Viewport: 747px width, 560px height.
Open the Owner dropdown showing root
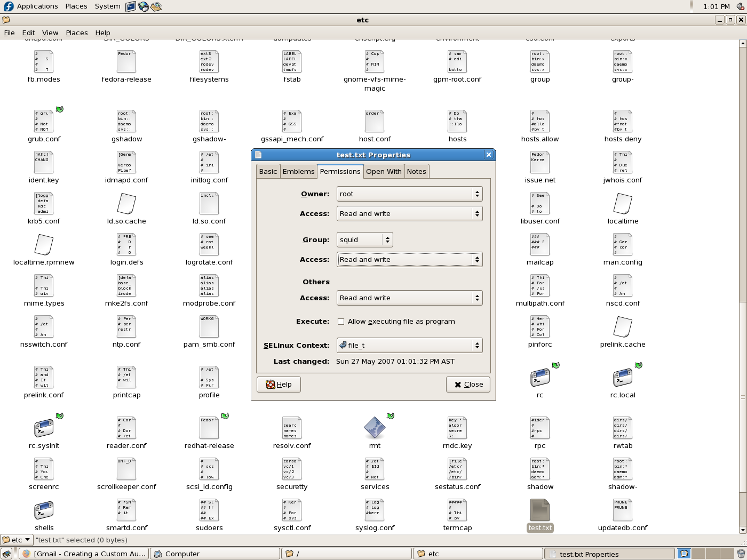(409, 194)
